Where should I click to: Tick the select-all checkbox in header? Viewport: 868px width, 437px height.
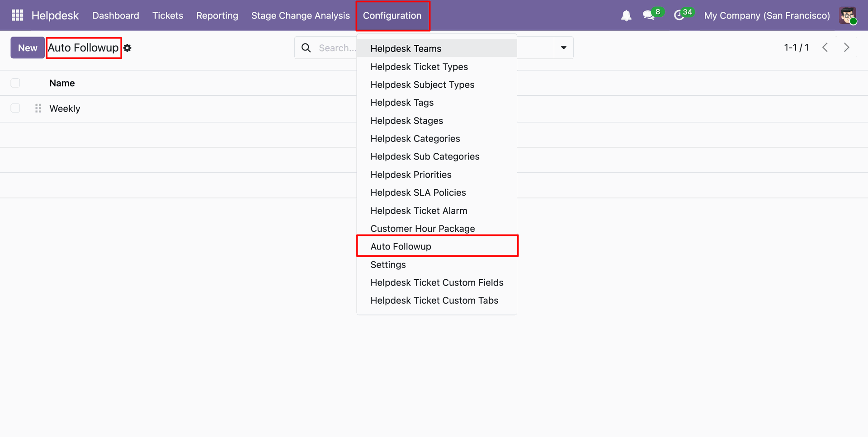click(x=15, y=83)
